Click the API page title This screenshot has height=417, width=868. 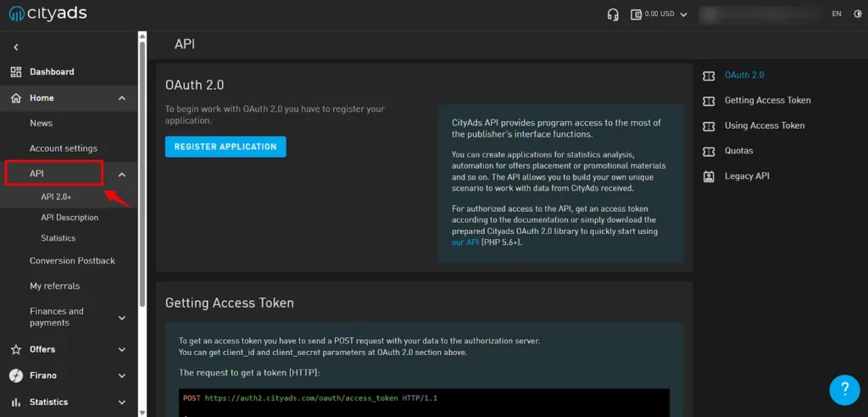[184, 44]
